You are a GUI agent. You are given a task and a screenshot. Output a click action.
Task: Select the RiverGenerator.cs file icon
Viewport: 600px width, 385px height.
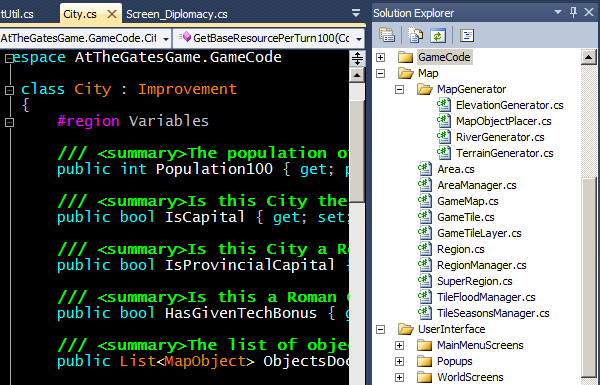(443, 137)
